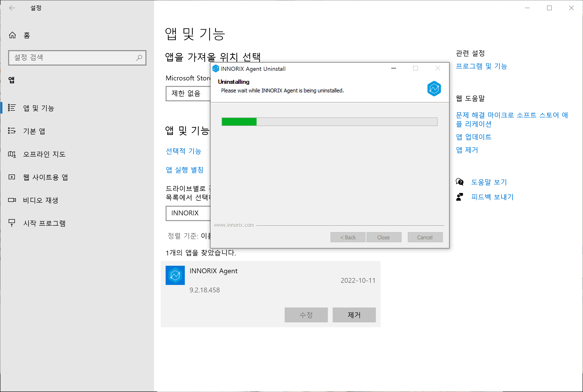Open the Programs and Features link
This screenshot has height=392, width=583.
point(481,66)
